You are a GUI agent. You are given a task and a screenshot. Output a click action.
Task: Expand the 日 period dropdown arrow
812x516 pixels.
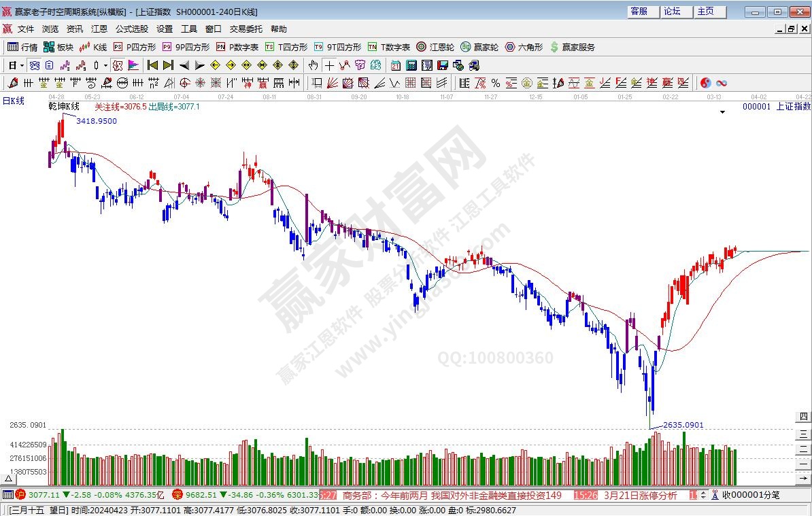click(x=22, y=65)
